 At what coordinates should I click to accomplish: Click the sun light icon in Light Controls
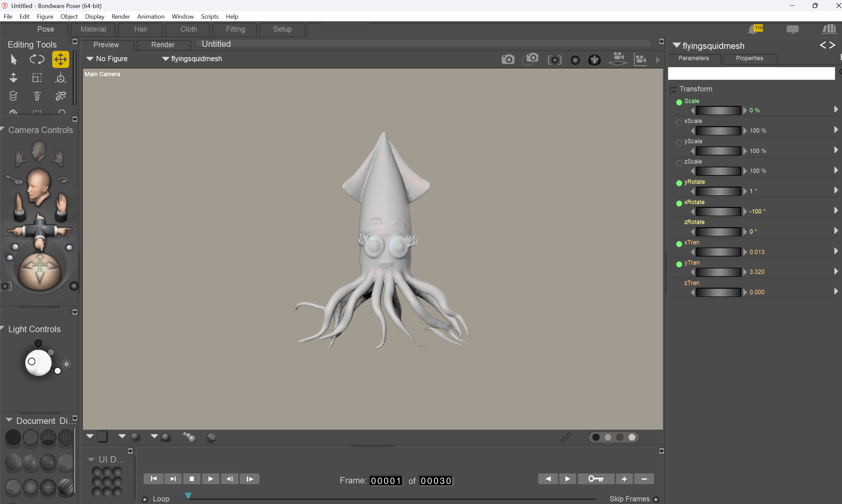[66, 364]
